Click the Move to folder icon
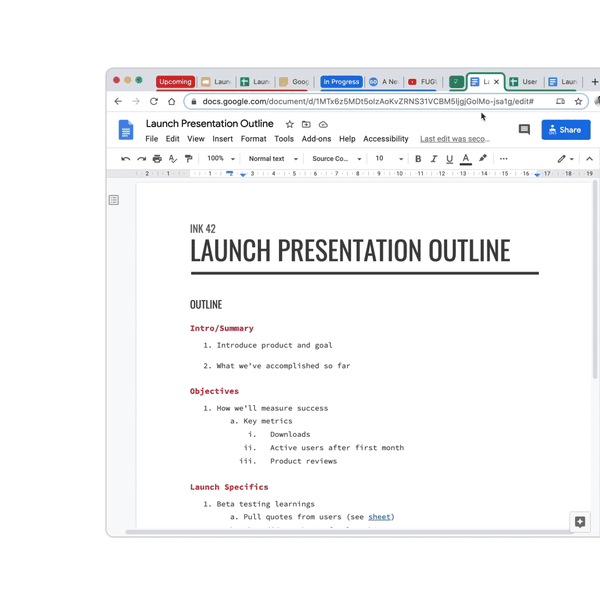This screenshot has width=600, height=600. pyautogui.click(x=306, y=124)
